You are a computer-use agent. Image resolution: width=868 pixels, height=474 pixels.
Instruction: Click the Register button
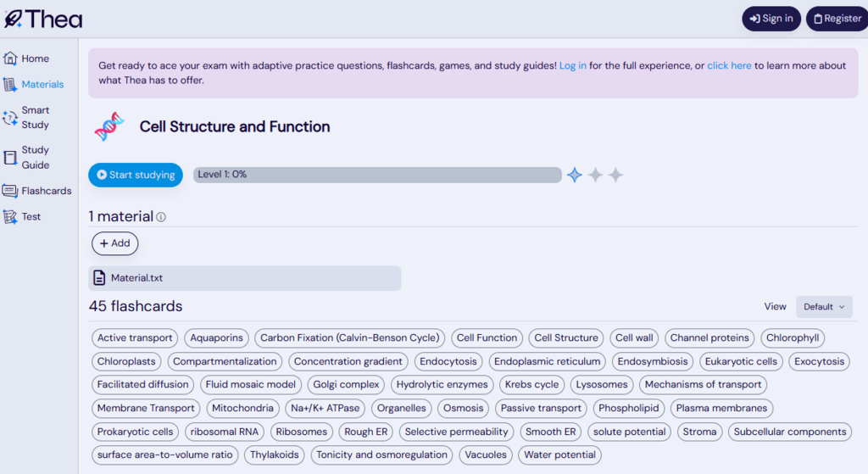tap(837, 19)
